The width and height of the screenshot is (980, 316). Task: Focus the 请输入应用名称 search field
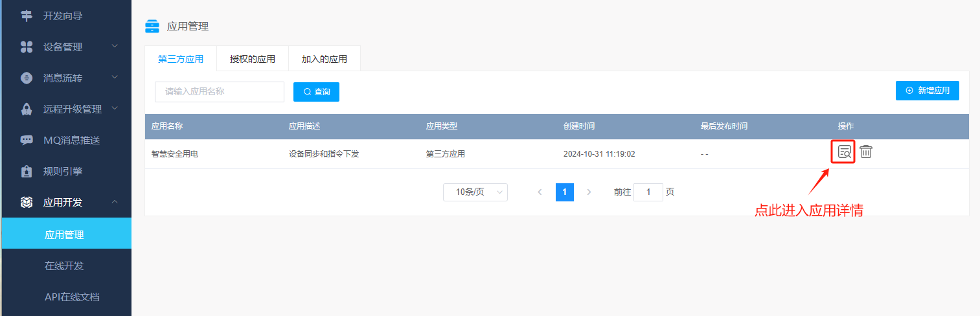pyautogui.click(x=220, y=92)
